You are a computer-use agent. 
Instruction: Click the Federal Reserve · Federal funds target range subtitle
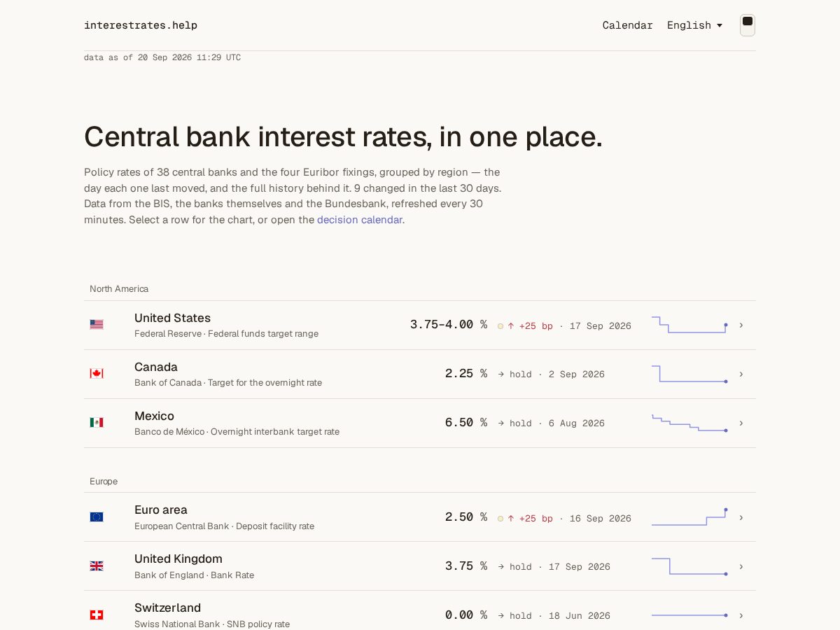[x=226, y=334]
